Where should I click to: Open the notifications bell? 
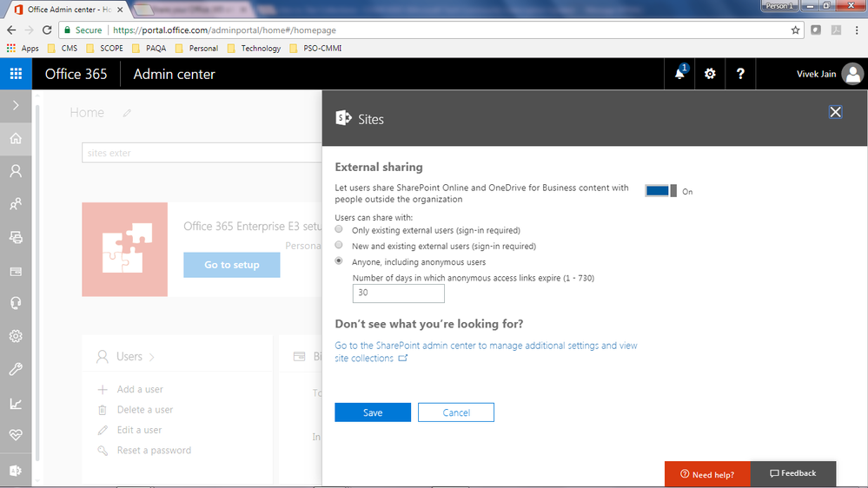(x=679, y=74)
